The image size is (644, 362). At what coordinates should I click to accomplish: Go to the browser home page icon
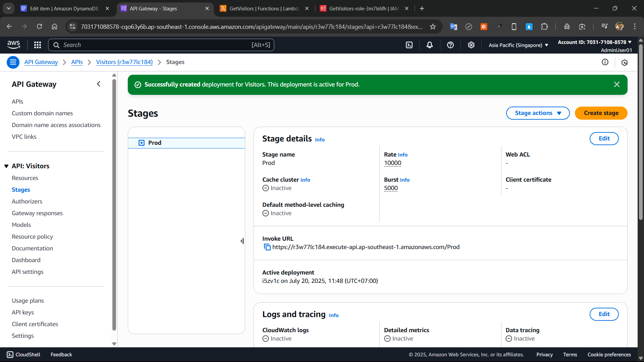[54, 26]
